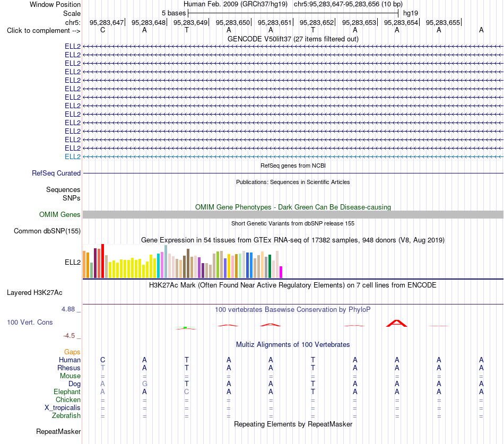Select the Zebrafish alignment row label
The image size is (504, 444).
(x=66, y=415)
